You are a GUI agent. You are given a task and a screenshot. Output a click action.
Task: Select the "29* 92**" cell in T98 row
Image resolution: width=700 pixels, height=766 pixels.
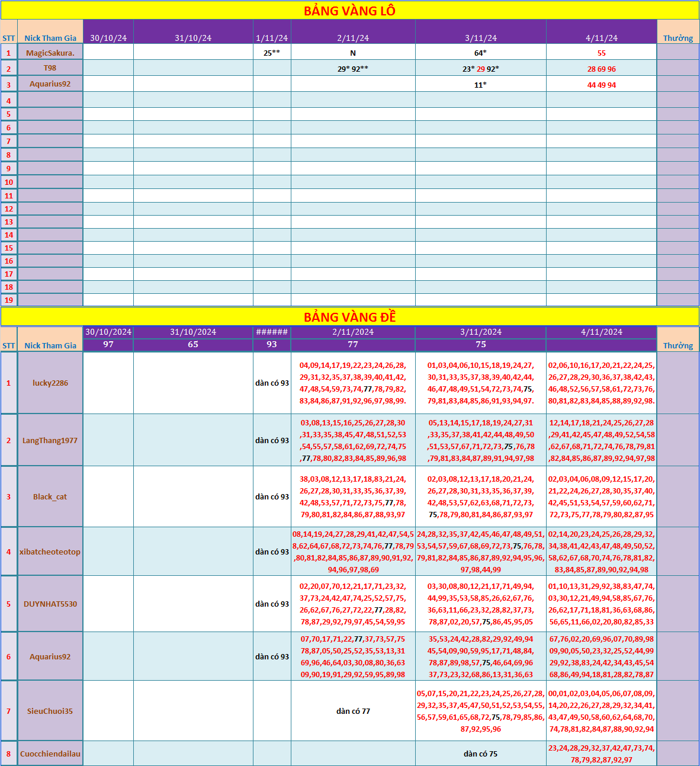353,69
